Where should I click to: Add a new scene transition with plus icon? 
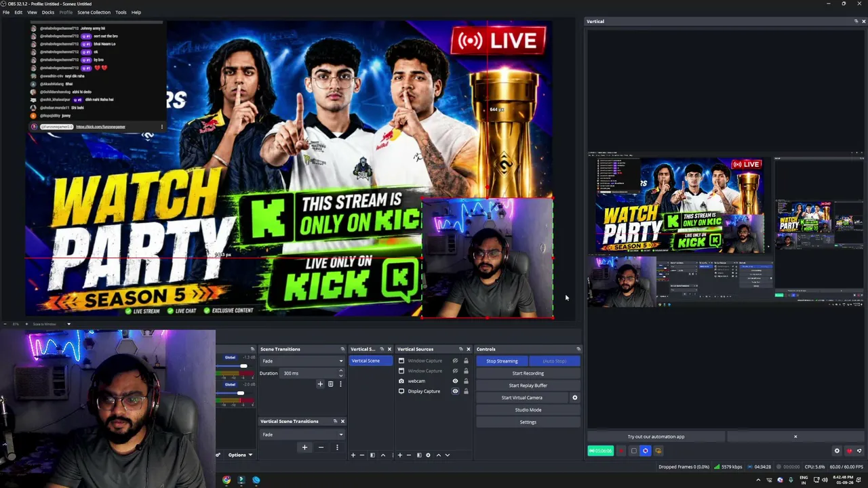tap(320, 384)
